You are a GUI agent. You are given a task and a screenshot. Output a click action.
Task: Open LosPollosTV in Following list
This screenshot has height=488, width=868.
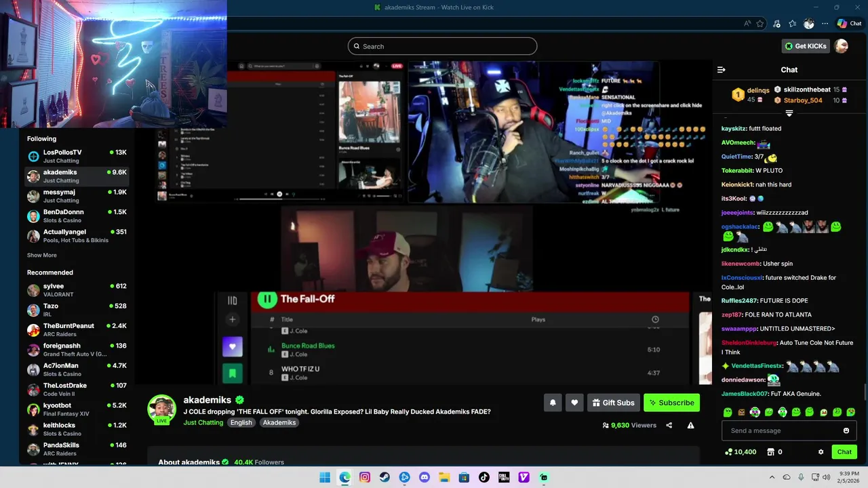(x=77, y=156)
